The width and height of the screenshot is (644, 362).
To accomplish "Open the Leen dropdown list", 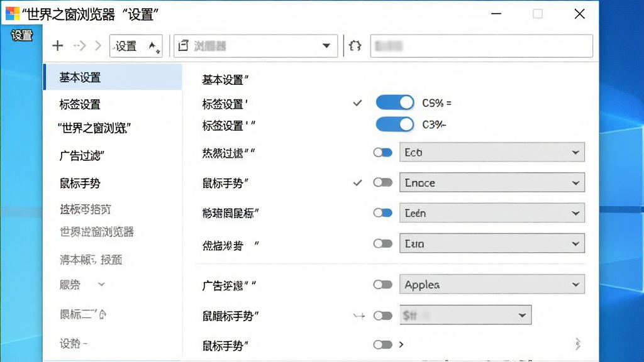I will 492,212.
